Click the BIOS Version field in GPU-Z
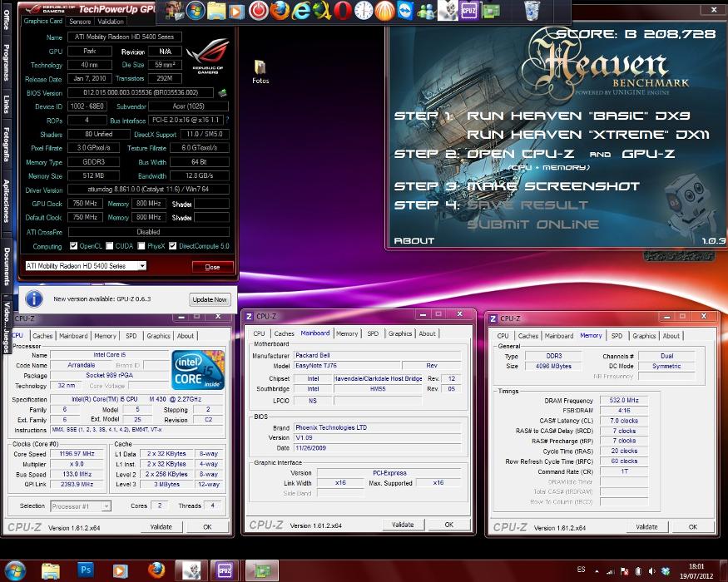 141,93
